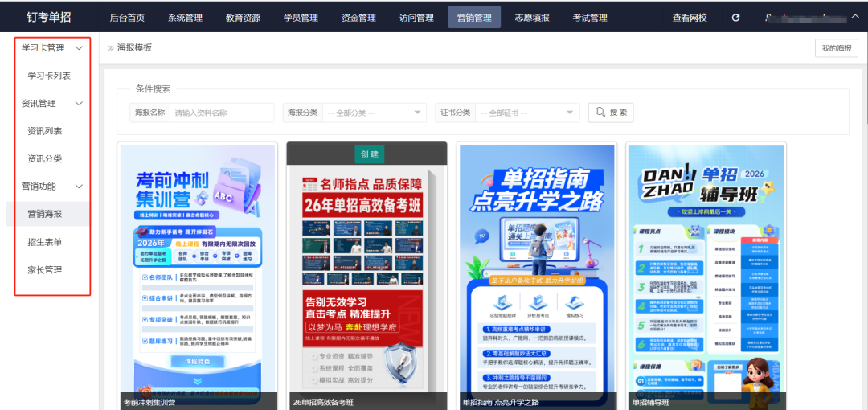The image size is (868, 410).
Task: Open the 营销管理 top menu
Action: pos(474,18)
